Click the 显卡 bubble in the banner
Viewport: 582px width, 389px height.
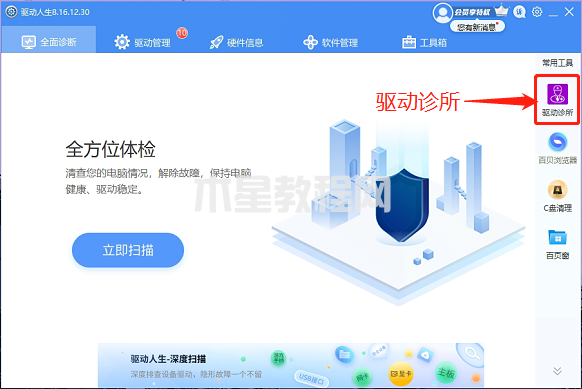point(400,373)
